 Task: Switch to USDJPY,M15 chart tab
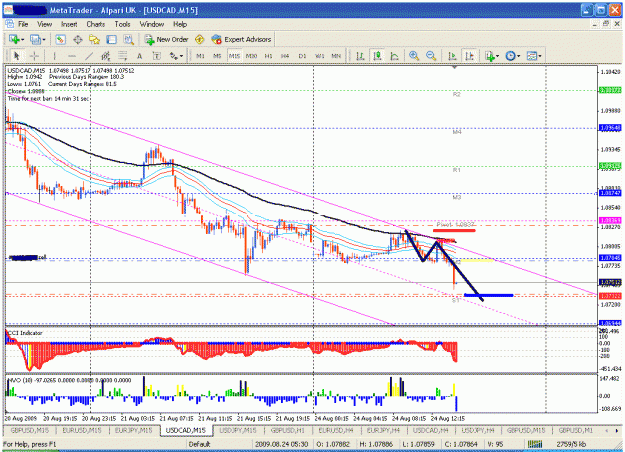click(x=238, y=430)
